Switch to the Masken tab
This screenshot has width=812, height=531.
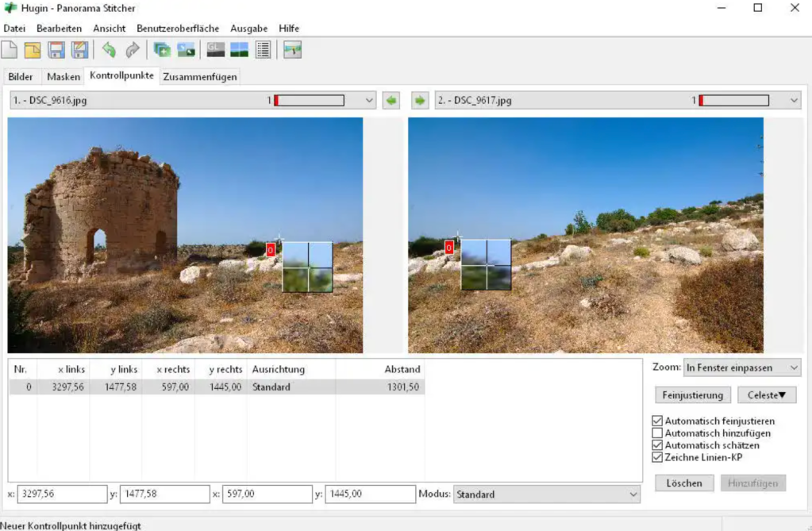pos(63,77)
